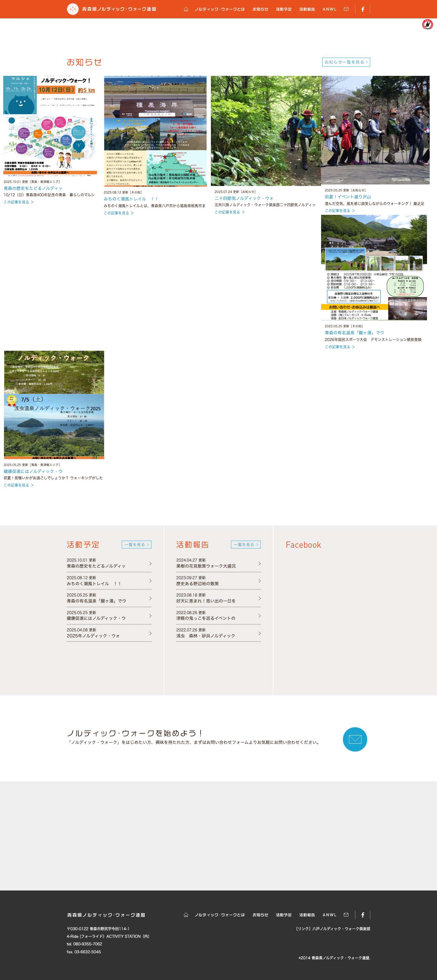Open the マルシェ Nordic walk flyer thumbnail
Screen dimensions: 437x980
click(x=50, y=126)
